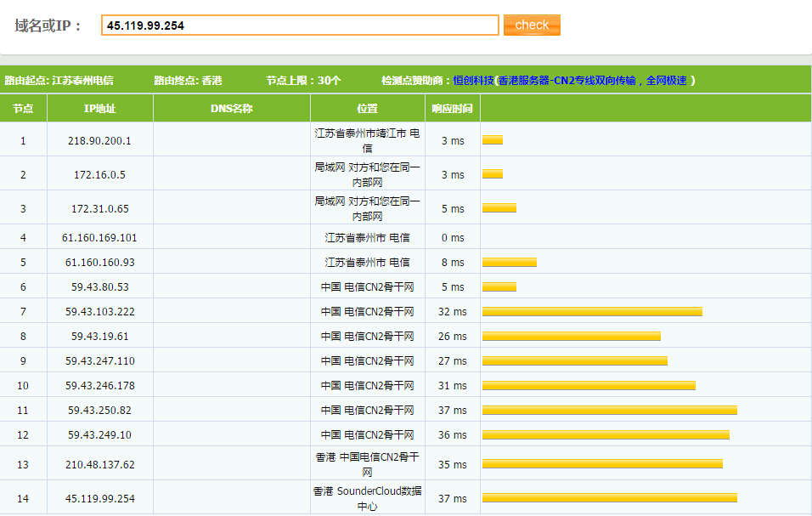Click the 响应时间 column header
The height and width of the screenshot is (516, 812).
[452, 109]
